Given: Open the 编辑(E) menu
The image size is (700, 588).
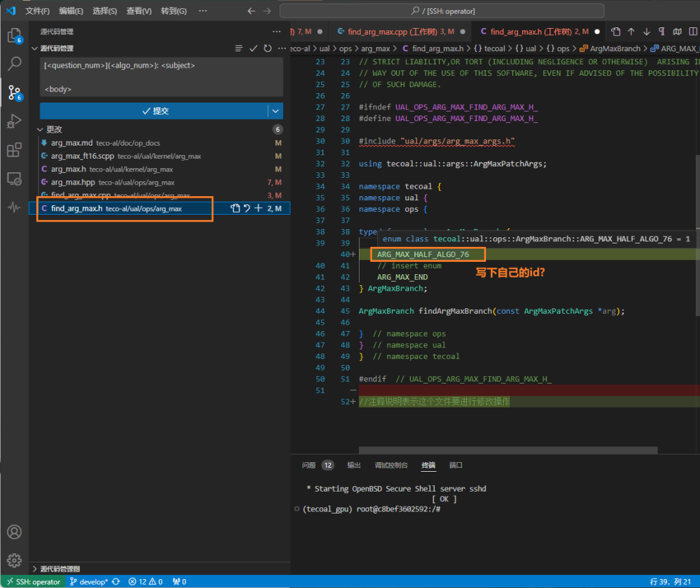Looking at the screenshot, I should click(x=71, y=11).
